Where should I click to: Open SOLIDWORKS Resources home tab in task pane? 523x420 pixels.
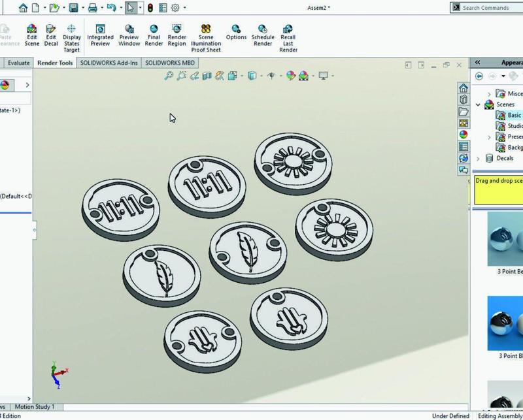[464, 88]
